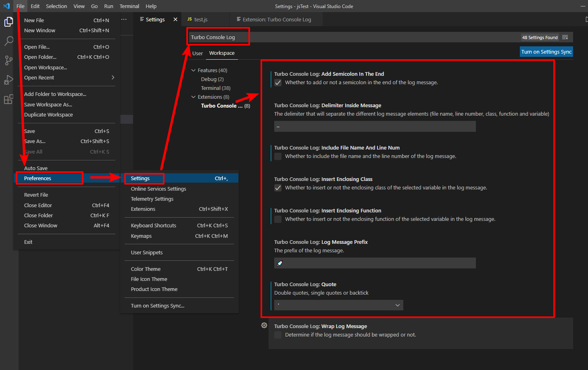Select Terminal (38) in settings tree
Viewport: 588px width, 370px height.
pyautogui.click(x=216, y=88)
